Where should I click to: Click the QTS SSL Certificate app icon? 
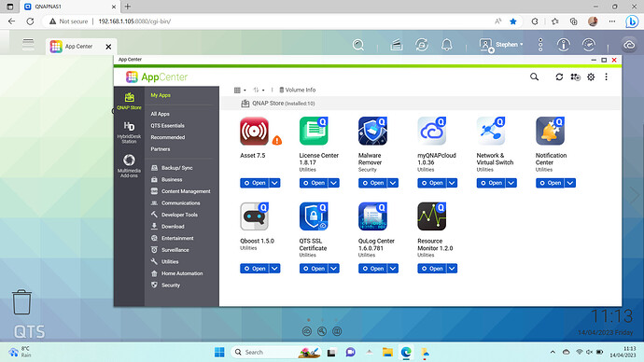314,216
